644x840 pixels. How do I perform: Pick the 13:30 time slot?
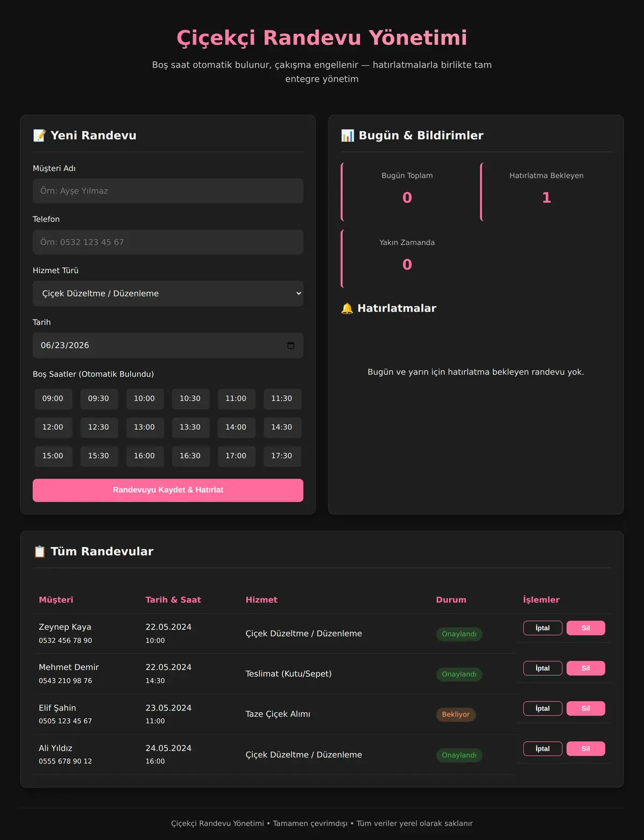coord(190,427)
